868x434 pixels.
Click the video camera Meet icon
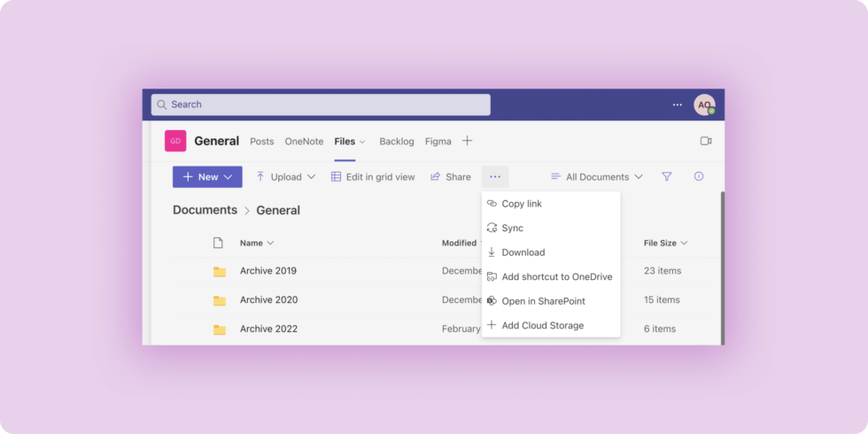click(706, 141)
